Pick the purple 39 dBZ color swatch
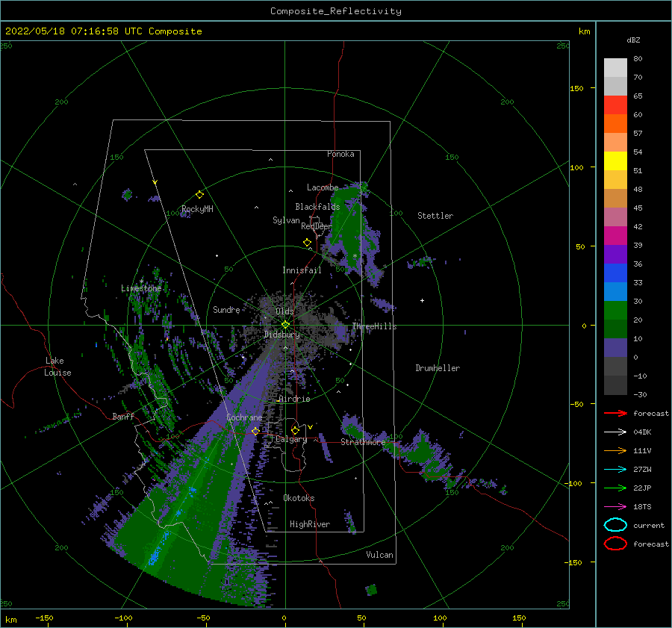The height and width of the screenshot is (628, 672). pyautogui.click(x=615, y=254)
